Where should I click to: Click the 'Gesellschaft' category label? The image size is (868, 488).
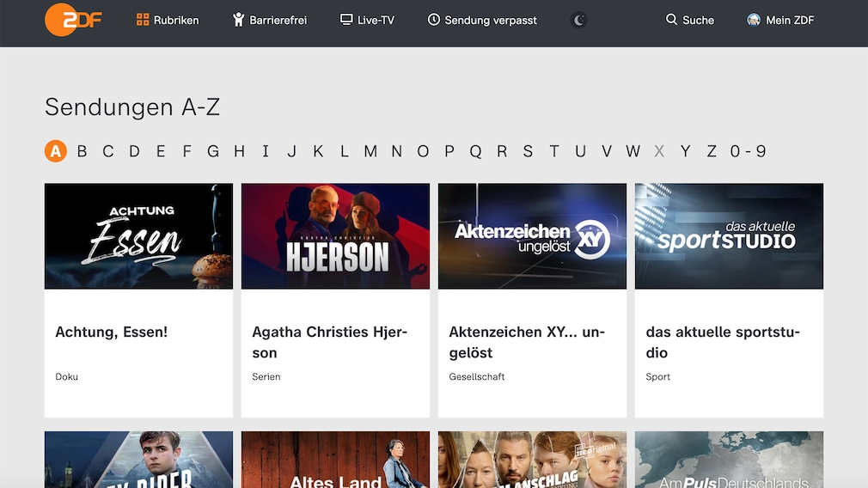click(477, 377)
